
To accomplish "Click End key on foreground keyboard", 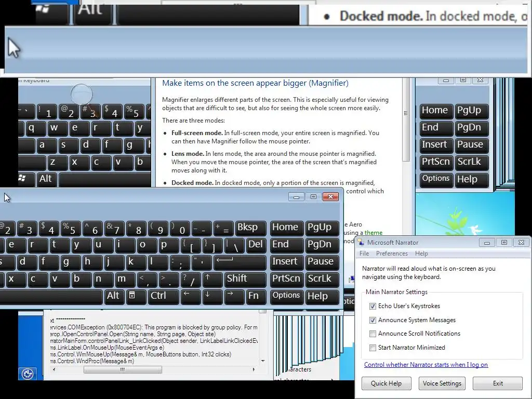I will click(x=286, y=245).
